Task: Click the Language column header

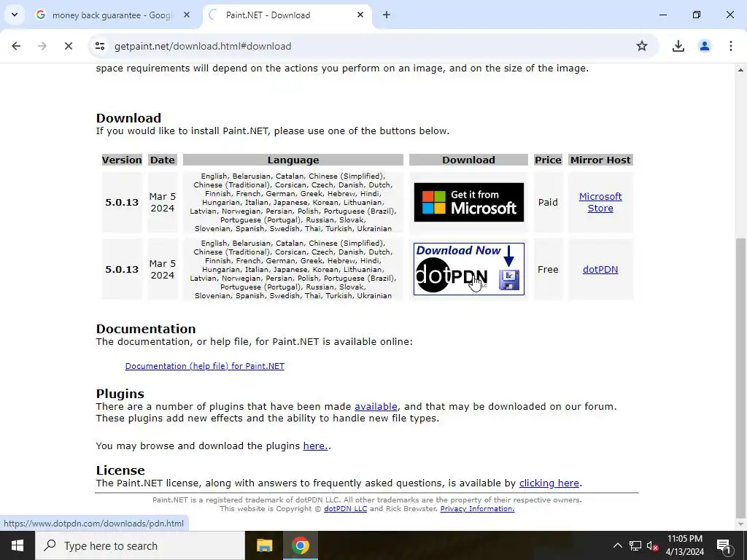Action: tap(293, 160)
